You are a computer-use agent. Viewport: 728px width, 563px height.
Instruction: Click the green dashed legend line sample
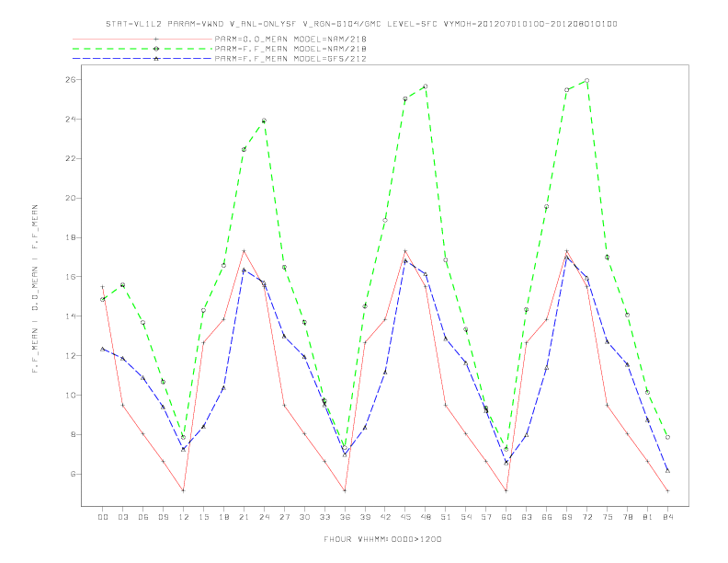pyautogui.click(x=142, y=49)
